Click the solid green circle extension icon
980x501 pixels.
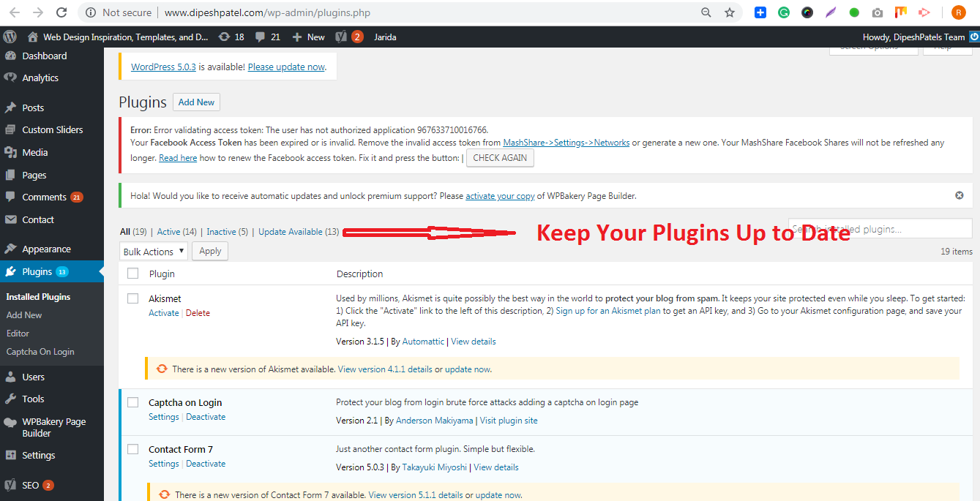[x=854, y=12]
